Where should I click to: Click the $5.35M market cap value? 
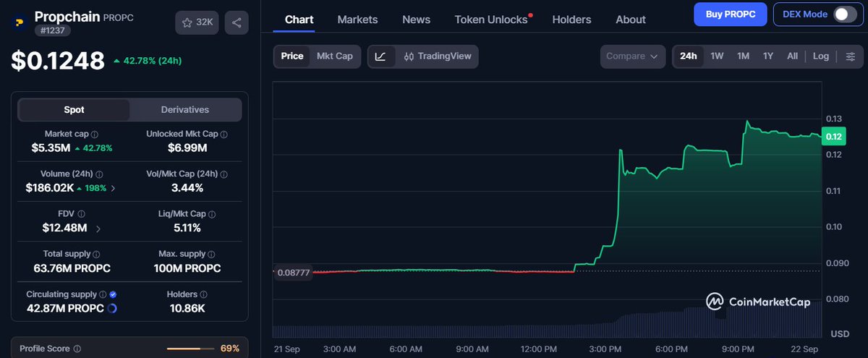[x=51, y=148]
